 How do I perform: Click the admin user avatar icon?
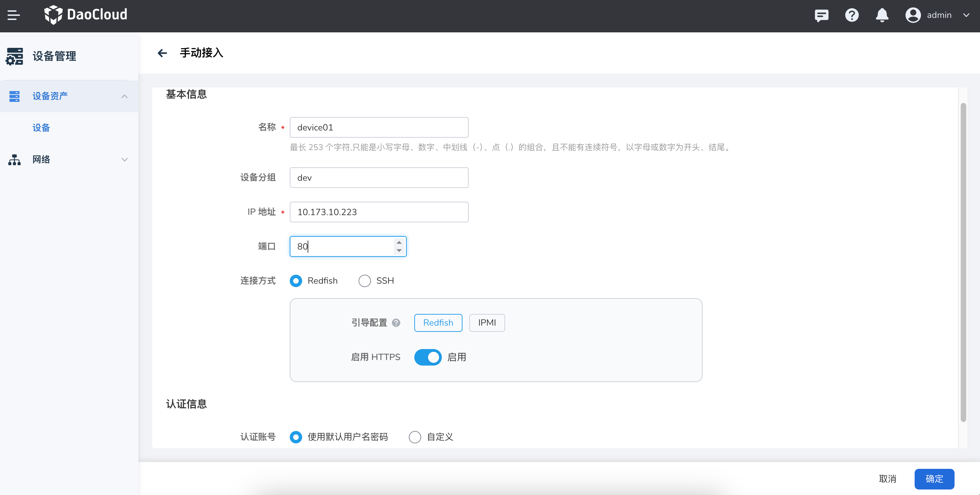click(x=913, y=15)
